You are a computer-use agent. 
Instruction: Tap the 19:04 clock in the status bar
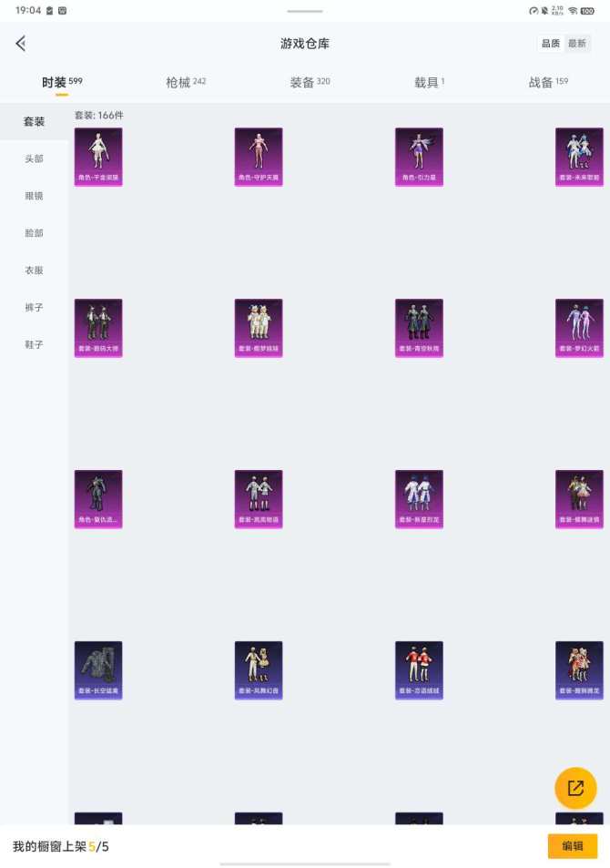click(27, 10)
